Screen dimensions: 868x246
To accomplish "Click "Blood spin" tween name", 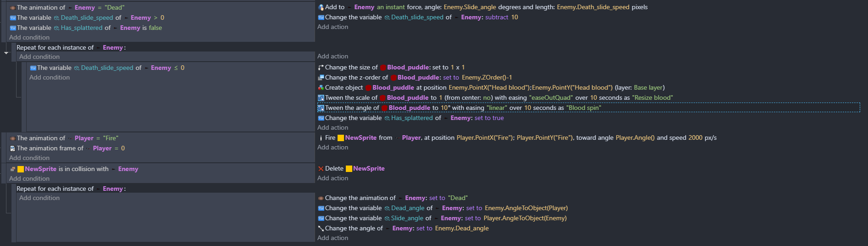I will pyautogui.click(x=584, y=108).
